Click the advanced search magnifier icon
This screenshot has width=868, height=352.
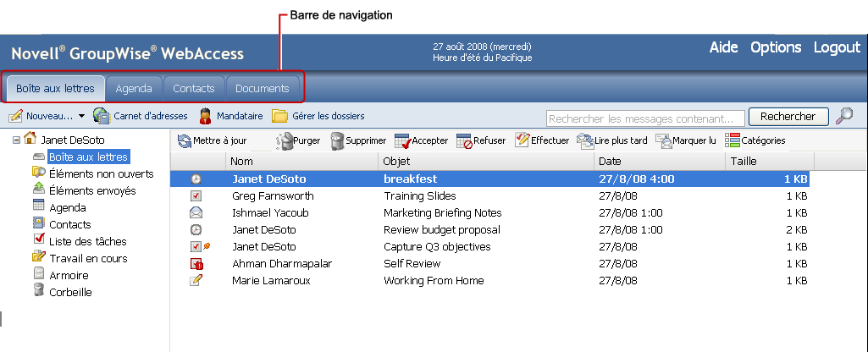(x=843, y=116)
